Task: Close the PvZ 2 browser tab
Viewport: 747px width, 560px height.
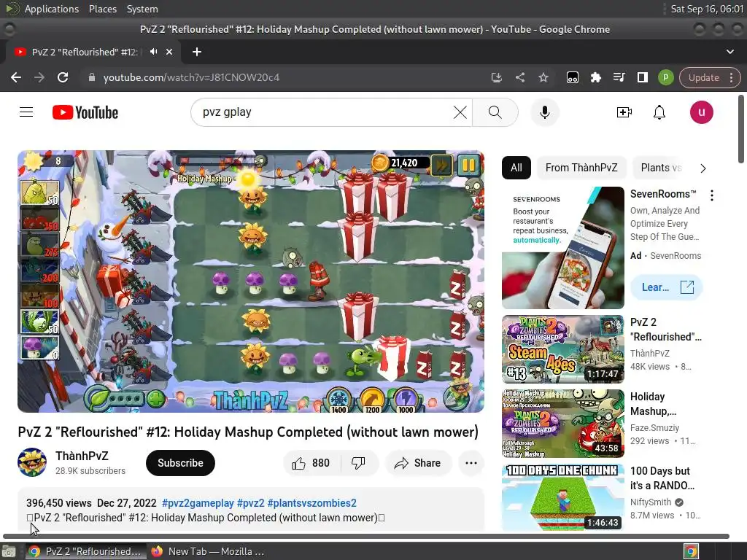Action: click(x=169, y=52)
